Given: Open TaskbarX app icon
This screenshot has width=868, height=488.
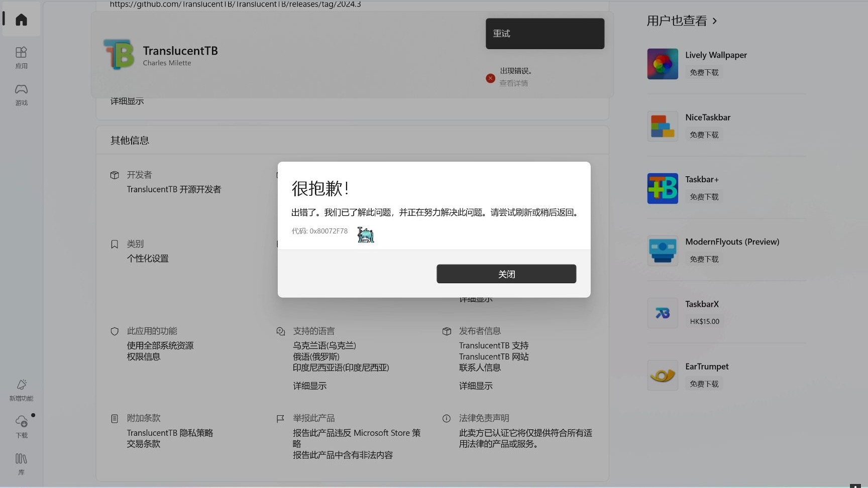Looking at the screenshot, I should (x=663, y=313).
